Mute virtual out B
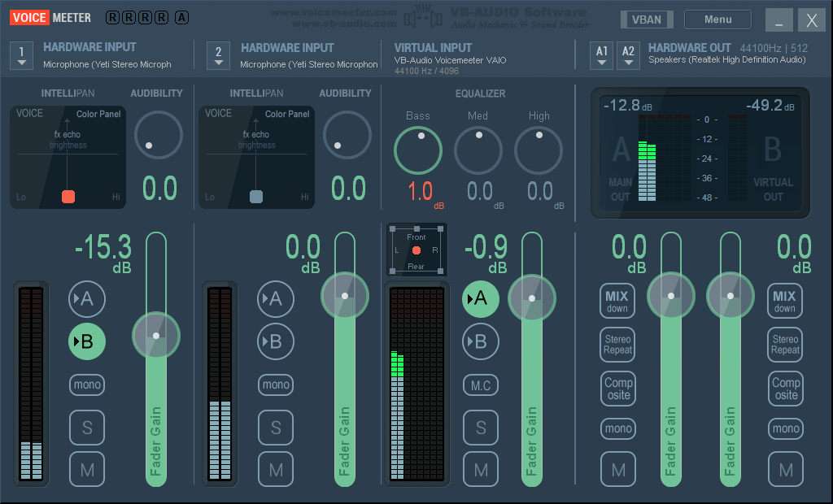Image resolution: width=833 pixels, height=504 pixels. point(786,470)
